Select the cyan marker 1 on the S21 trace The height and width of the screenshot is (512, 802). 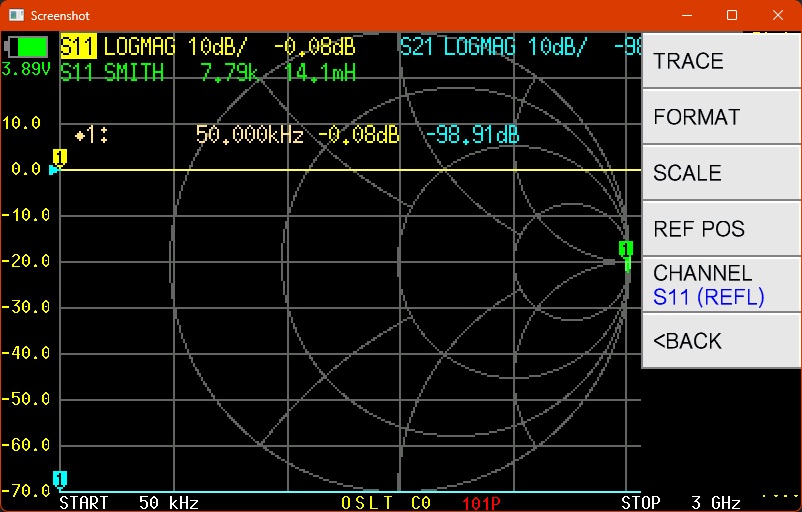[x=60, y=478]
